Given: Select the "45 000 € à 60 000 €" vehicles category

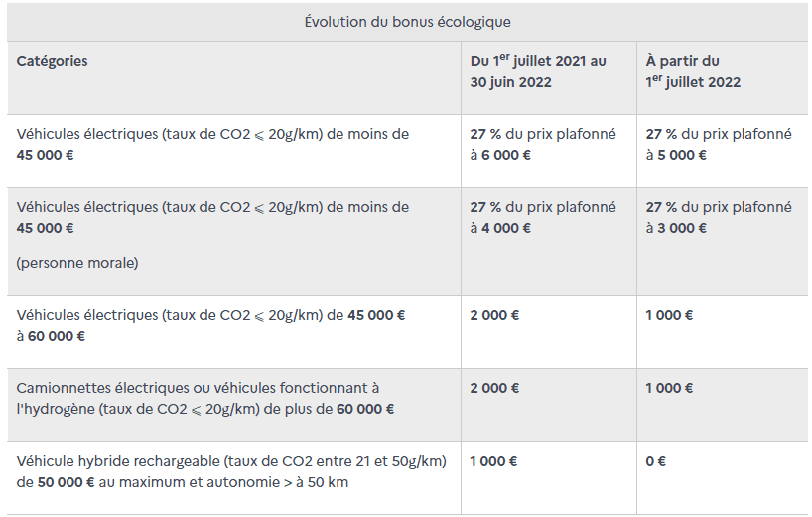Looking at the screenshot, I should point(211,325).
